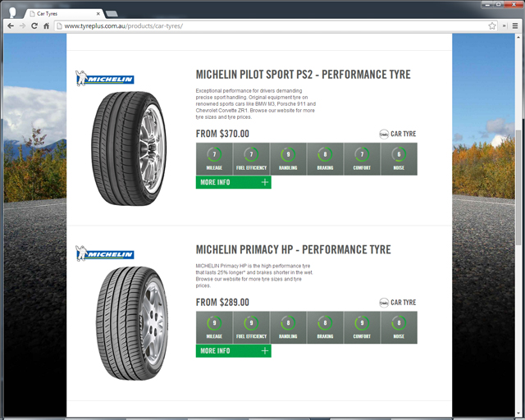Open Chrome menu hamburger icon
Screen dimensions: 525x420
pyautogui.click(x=515, y=25)
